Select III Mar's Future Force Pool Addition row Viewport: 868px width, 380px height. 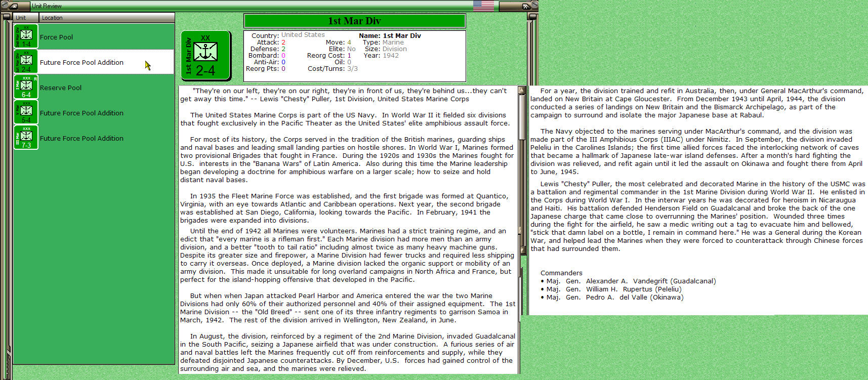click(94, 138)
